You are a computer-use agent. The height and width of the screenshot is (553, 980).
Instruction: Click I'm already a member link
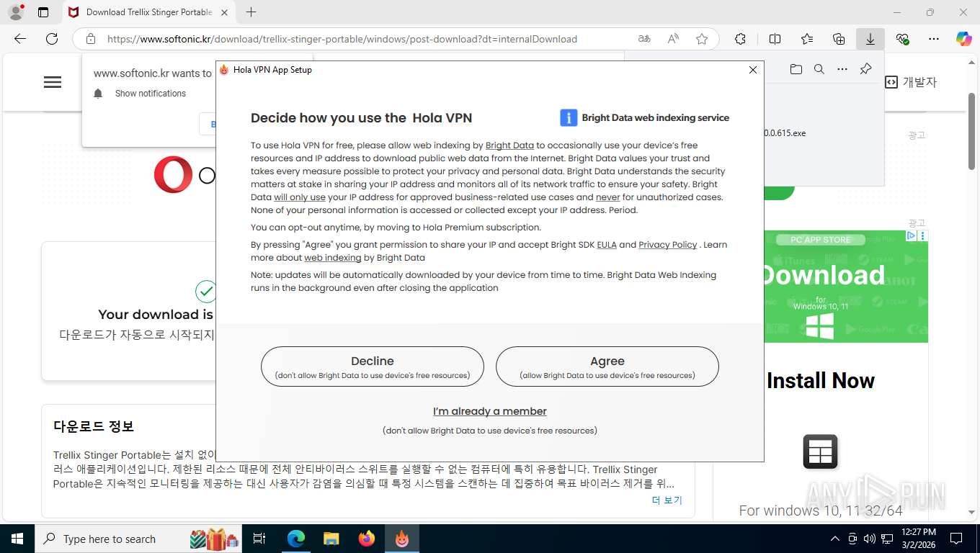[x=490, y=411]
